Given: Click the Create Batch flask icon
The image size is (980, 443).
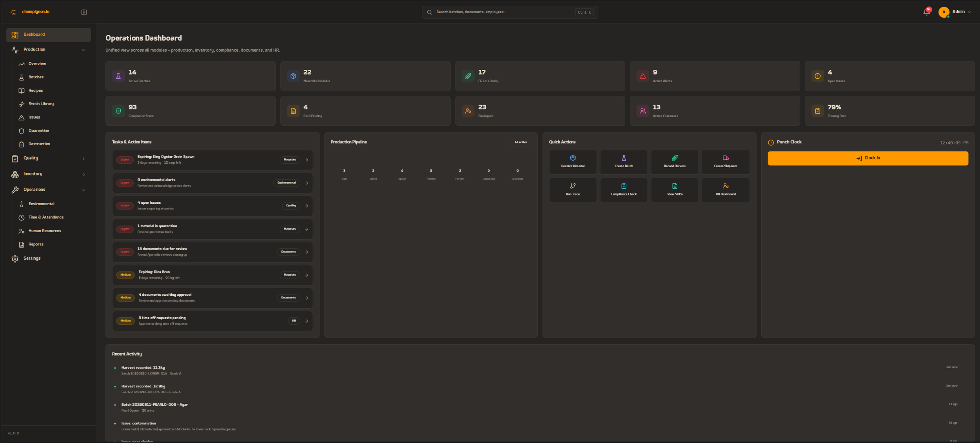Looking at the screenshot, I should coord(623,158).
